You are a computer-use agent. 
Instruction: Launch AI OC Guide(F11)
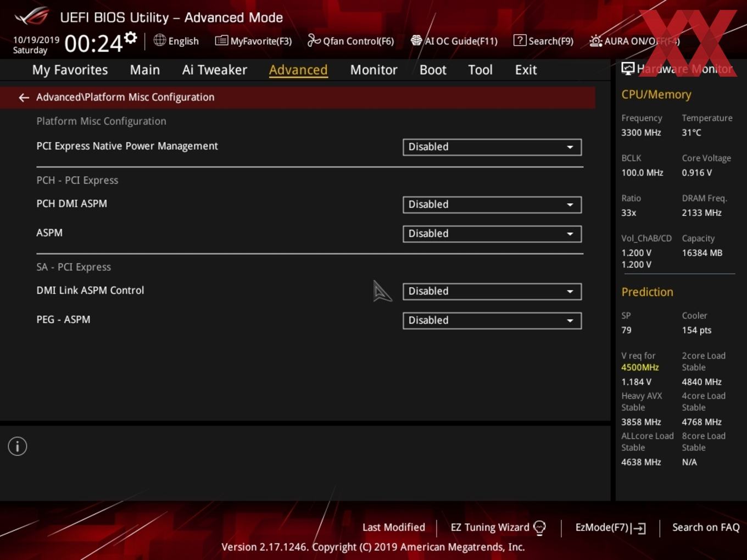pos(454,41)
